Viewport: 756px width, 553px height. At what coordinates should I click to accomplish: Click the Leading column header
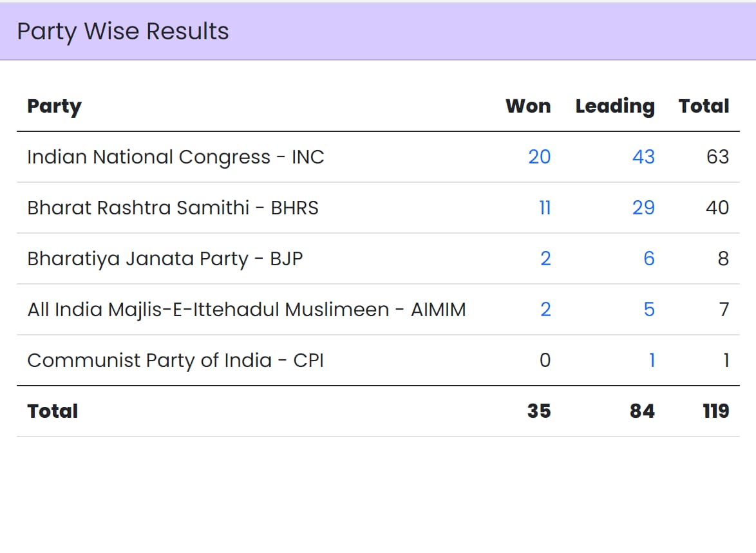(x=615, y=107)
